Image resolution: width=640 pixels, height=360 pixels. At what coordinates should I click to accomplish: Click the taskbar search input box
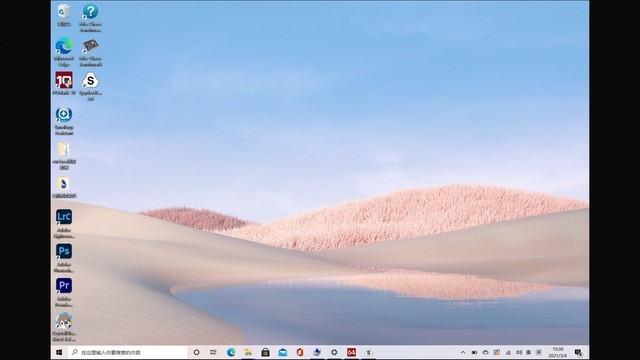tap(128, 352)
